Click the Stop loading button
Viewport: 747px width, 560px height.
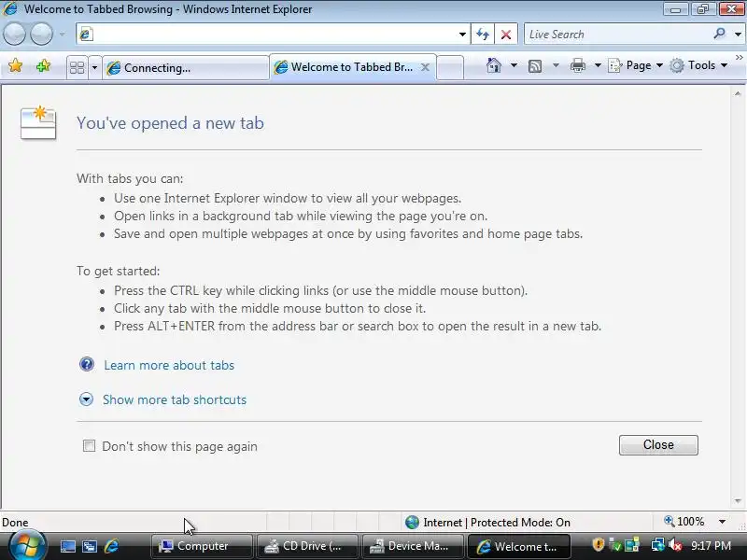click(506, 35)
